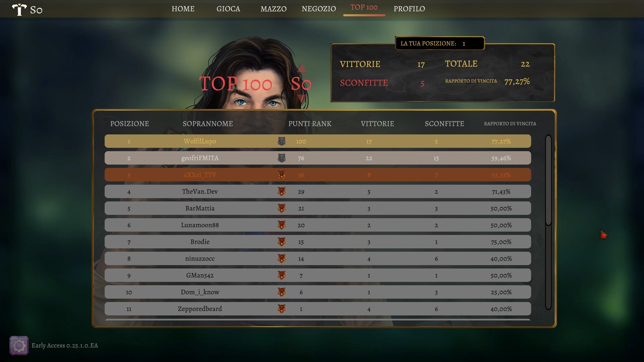Image resolution: width=644 pixels, height=362 pixels.
Task: Click the leaderboard scrollbar thumb
Action: 548,180
